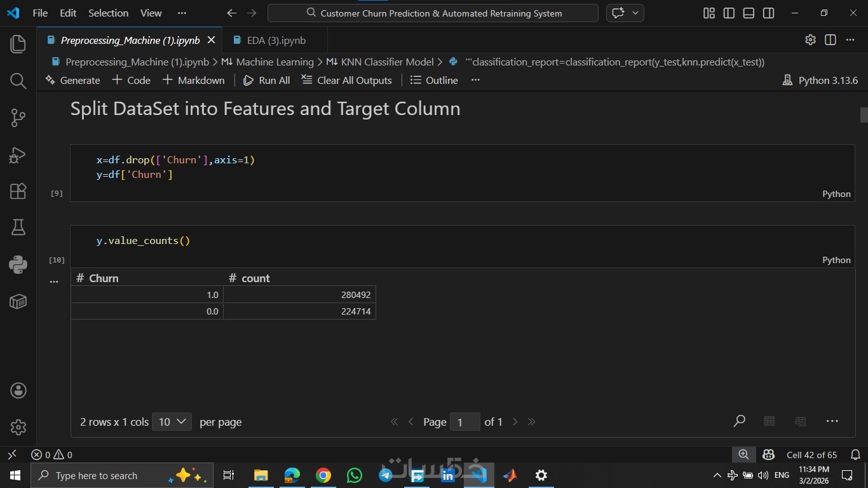Screen dimensions: 868x488
Task: Open the Accounts menu icon
Action: tap(18, 390)
